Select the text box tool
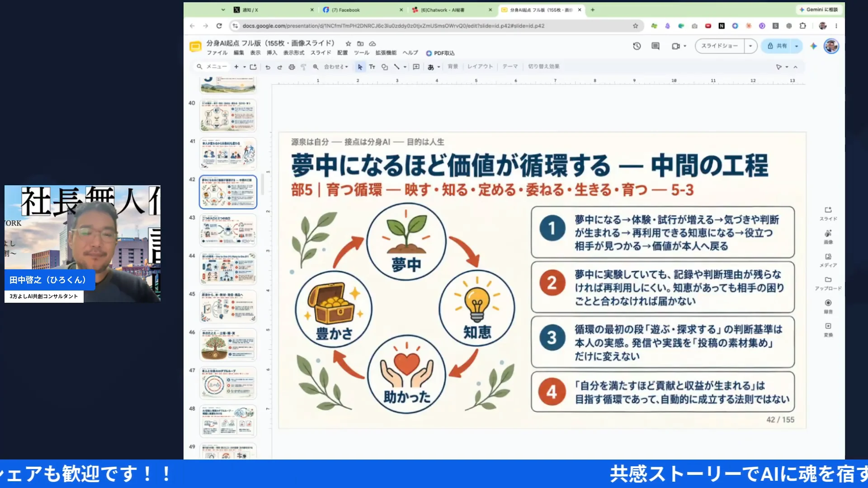This screenshot has height=488, width=868. [x=372, y=67]
